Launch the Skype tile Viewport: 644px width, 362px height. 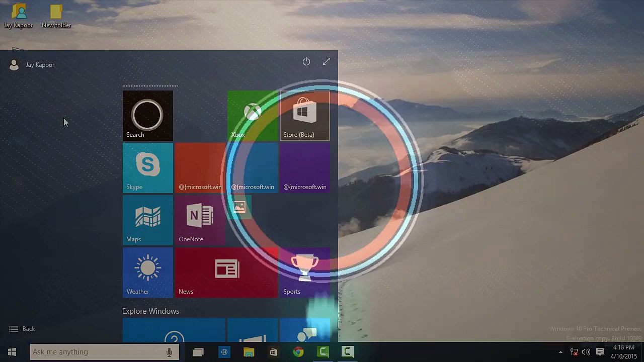coord(147,167)
